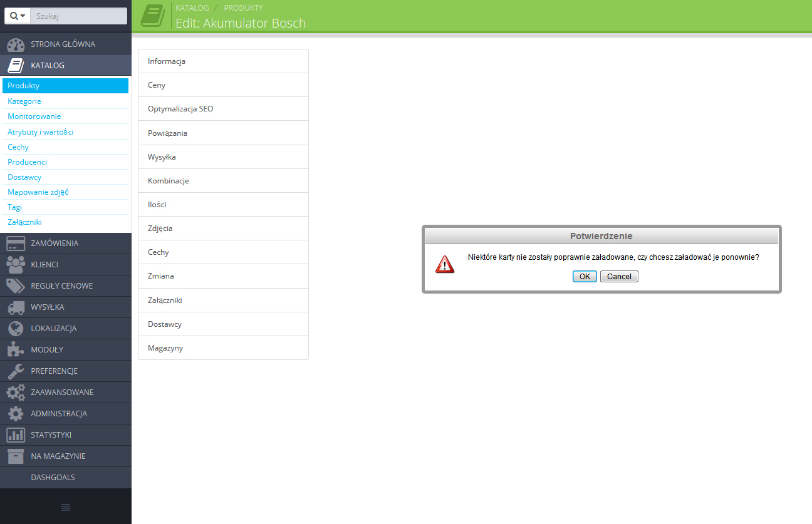
Task: Go to Mapowanie zdjęć submenu link
Action: pyautogui.click(x=38, y=192)
